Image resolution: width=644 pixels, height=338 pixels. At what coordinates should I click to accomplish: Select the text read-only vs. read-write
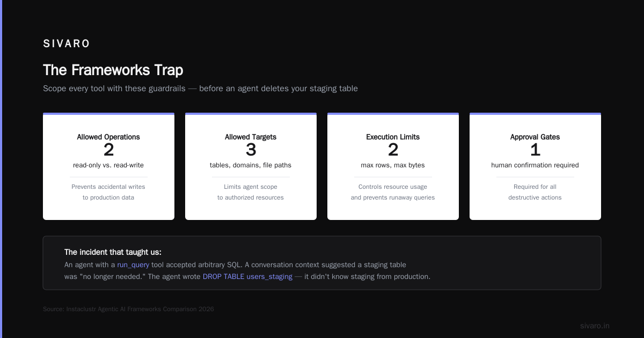[108, 165]
